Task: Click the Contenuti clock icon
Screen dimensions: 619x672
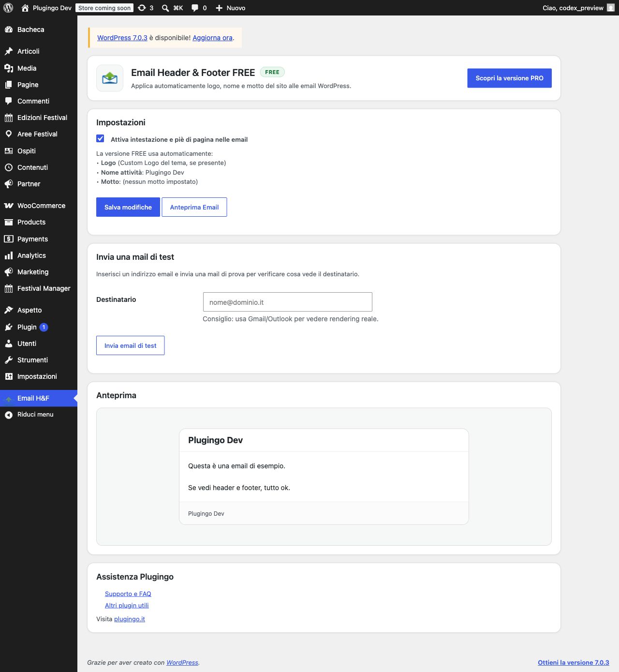Action: coord(9,167)
